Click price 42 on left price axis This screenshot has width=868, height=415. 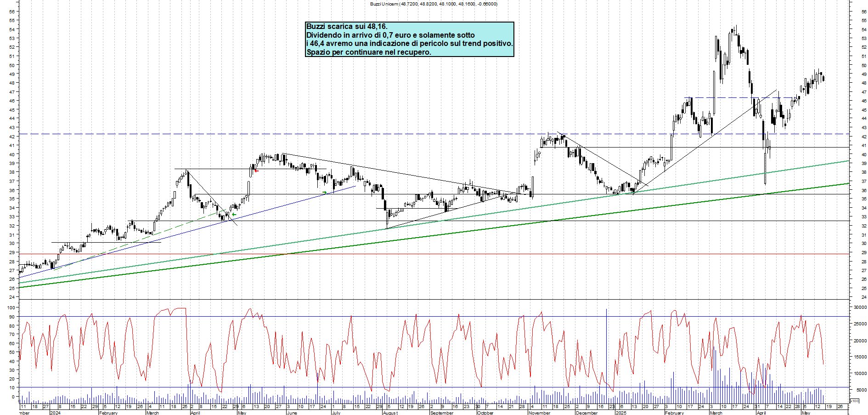11,136
